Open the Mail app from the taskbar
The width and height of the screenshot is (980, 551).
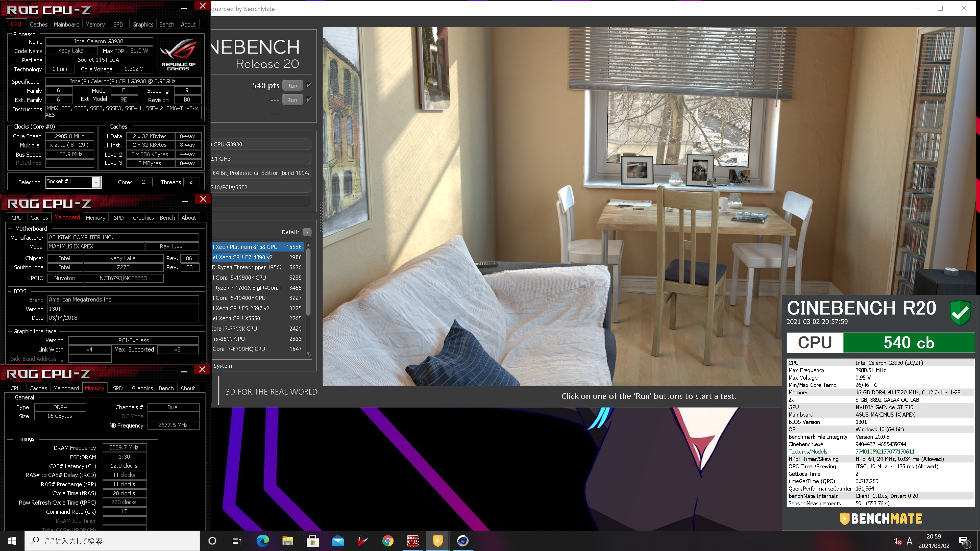click(x=338, y=541)
